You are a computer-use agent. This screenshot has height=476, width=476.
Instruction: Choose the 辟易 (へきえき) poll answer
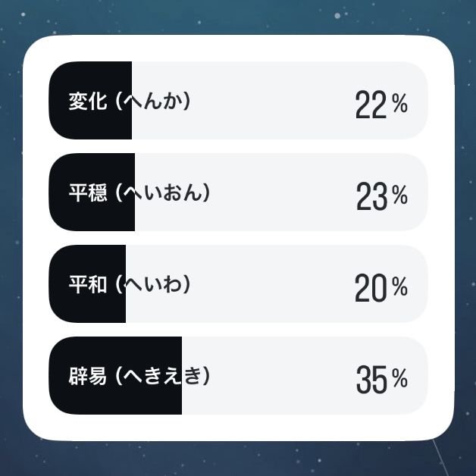[x=238, y=375]
